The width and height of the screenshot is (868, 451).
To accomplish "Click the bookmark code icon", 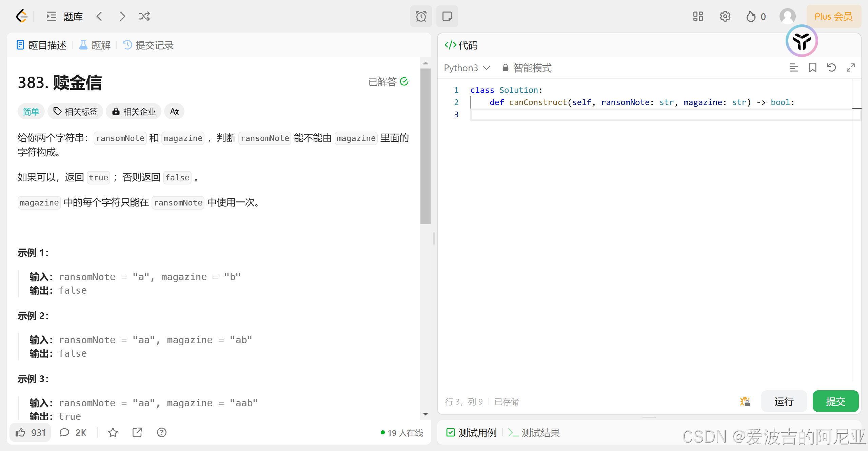I will 812,68.
